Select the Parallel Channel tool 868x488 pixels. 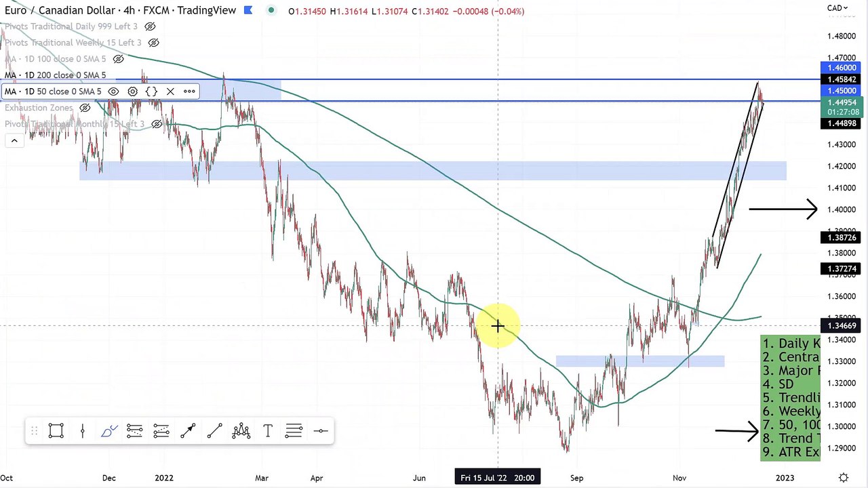click(294, 431)
